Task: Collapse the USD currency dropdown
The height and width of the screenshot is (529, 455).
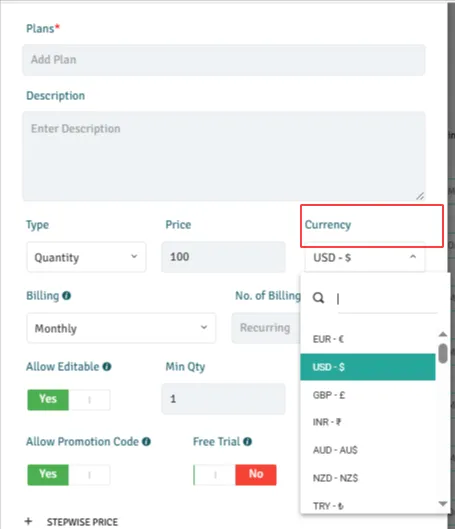Action: (364, 257)
